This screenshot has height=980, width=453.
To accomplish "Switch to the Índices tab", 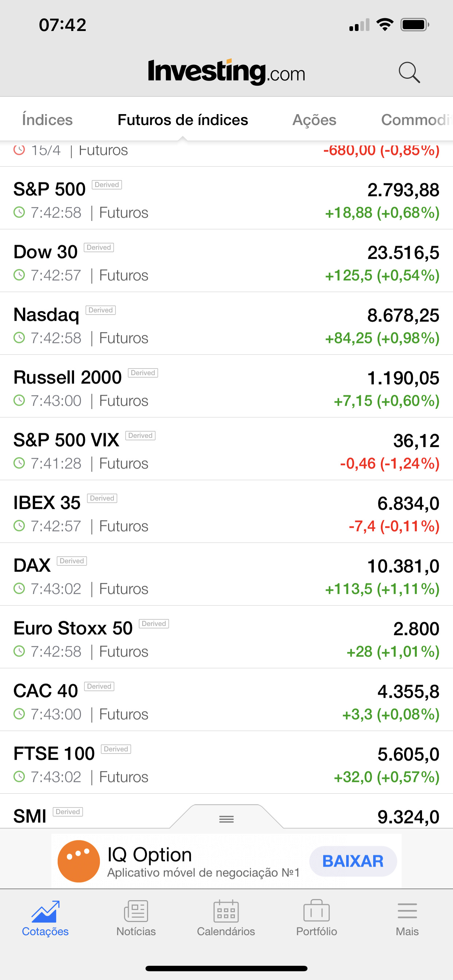I will coord(47,120).
